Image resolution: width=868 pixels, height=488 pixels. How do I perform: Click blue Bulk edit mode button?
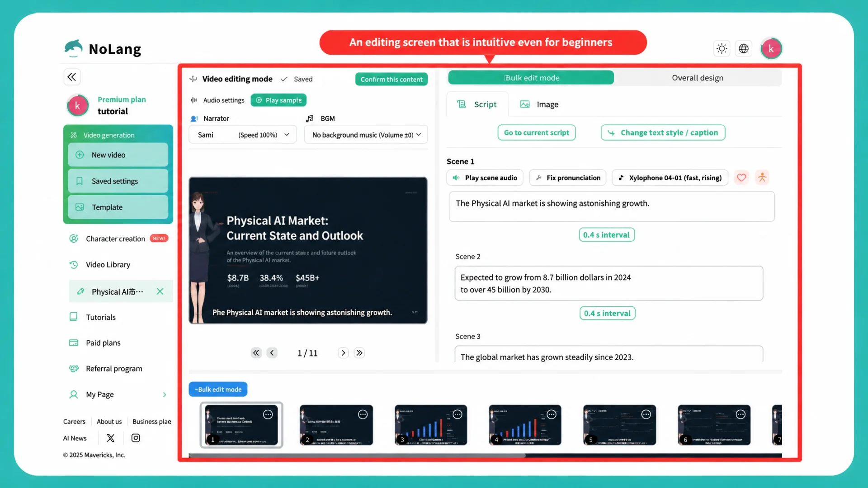click(218, 389)
